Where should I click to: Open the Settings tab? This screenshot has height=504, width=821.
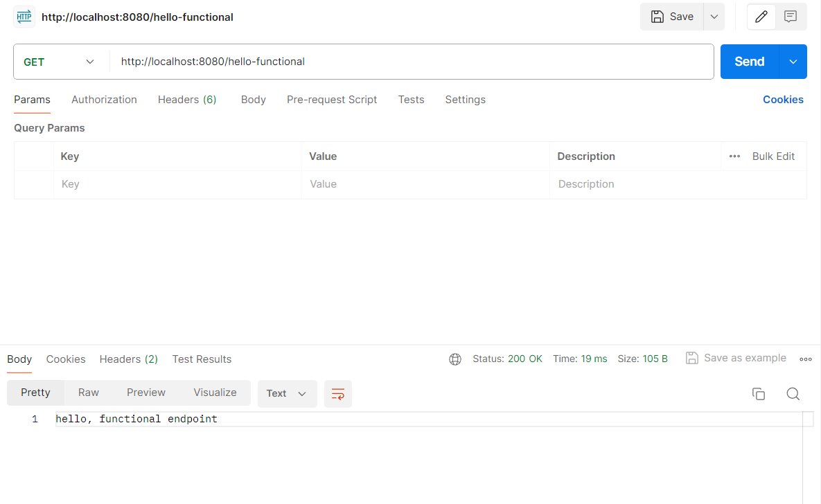click(x=465, y=100)
